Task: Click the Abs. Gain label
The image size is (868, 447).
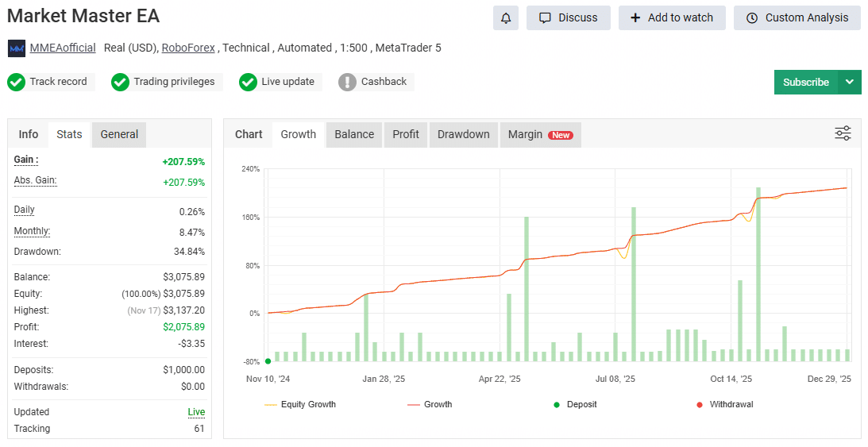Action: (36, 180)
